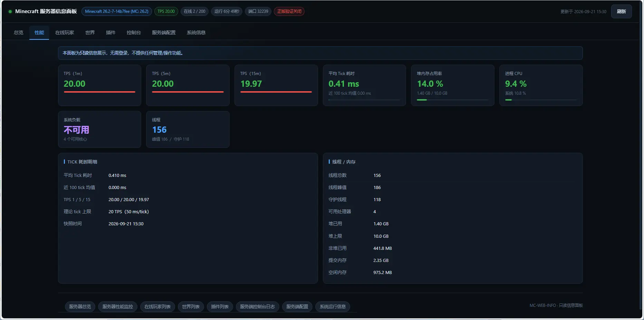Click the TPS (1m) red progress bar
This screenshot has height=320, width=644.
99,92
